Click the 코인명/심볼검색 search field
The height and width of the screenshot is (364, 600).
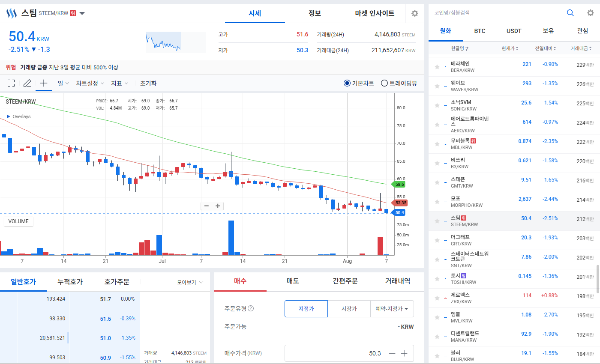point(497,13)
